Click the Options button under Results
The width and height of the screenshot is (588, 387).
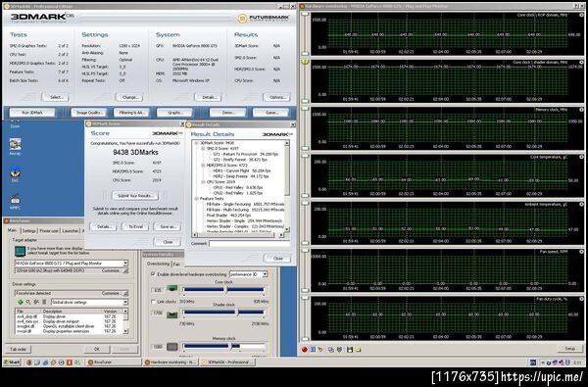(x=276, y=97)
